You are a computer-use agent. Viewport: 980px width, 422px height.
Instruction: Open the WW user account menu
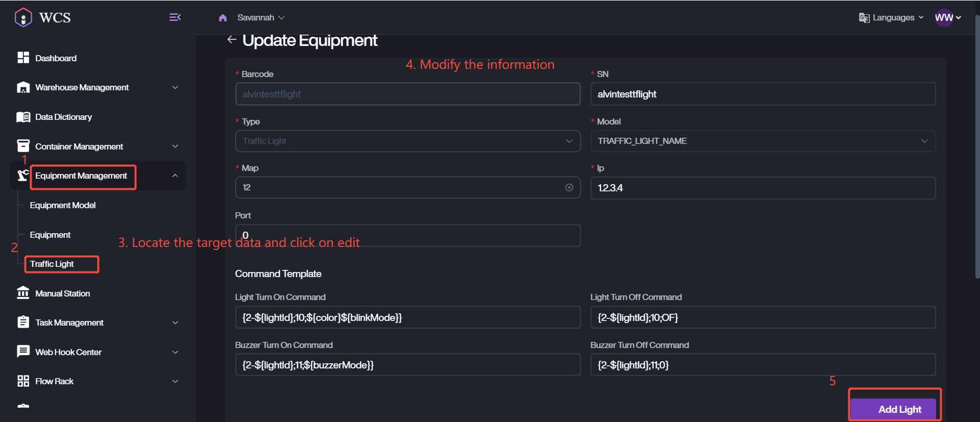tap(947, 18)
